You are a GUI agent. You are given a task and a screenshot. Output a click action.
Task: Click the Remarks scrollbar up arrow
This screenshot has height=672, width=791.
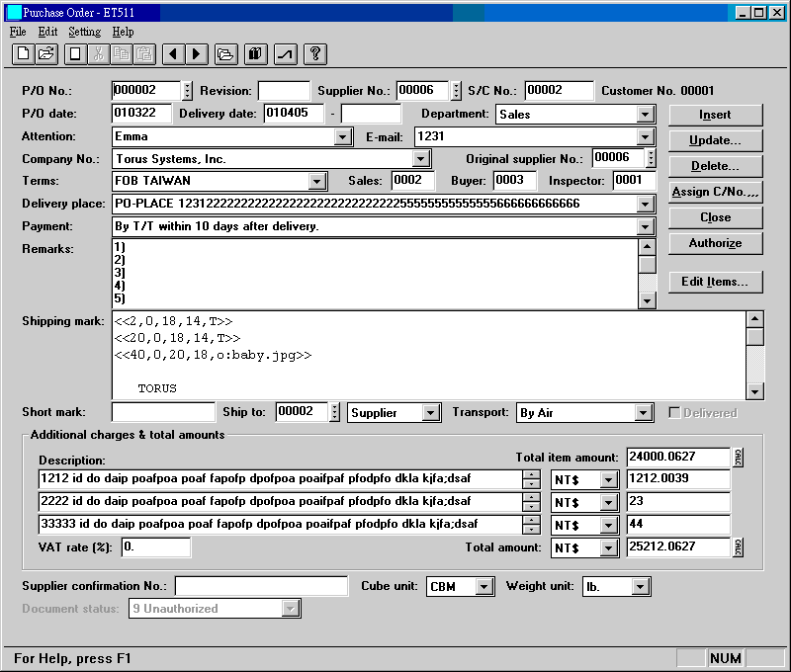coord(648,247)
